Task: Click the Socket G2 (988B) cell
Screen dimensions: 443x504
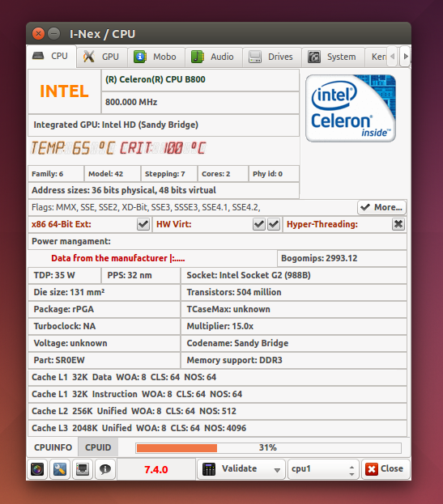Action: tap(294, 276)
